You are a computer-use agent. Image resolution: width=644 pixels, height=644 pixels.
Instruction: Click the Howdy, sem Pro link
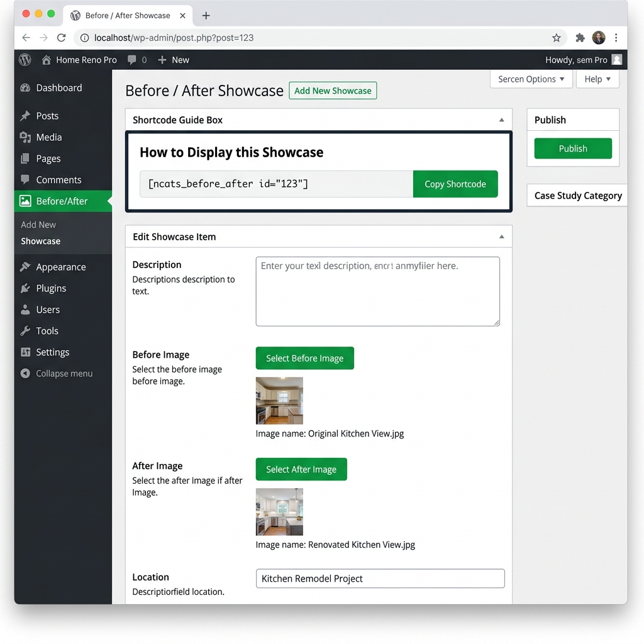[x=576, y=60]
